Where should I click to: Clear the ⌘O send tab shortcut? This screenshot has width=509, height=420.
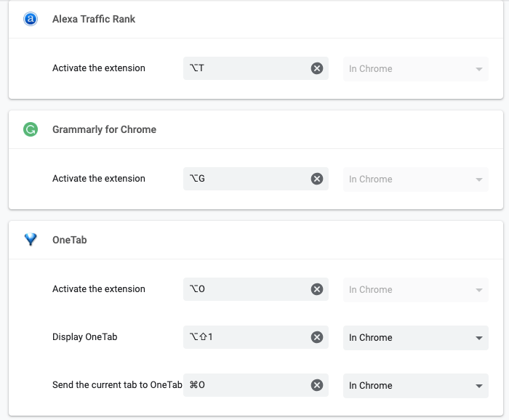pos(317,385)
